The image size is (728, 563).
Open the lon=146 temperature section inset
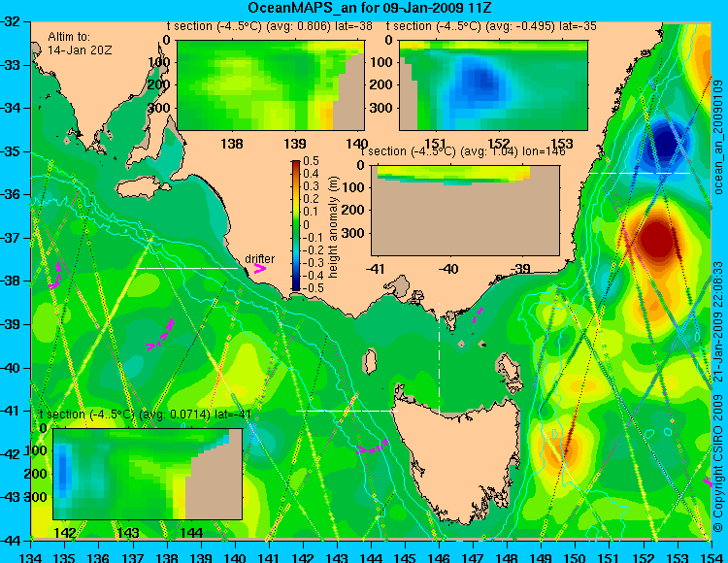click(465, 211)
